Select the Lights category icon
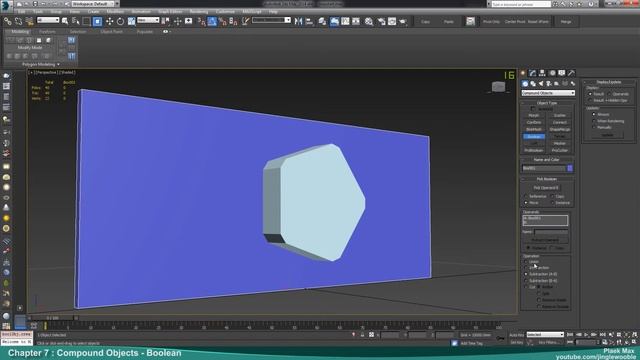The height and width of the screenshot is (360, 640). 541,84
